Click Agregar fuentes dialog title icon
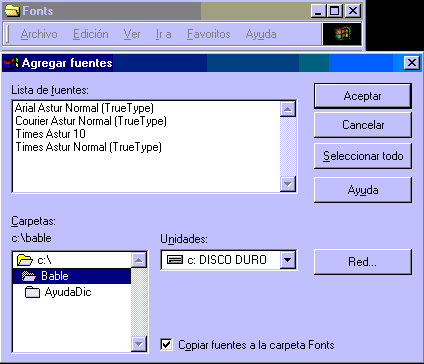 11,63
